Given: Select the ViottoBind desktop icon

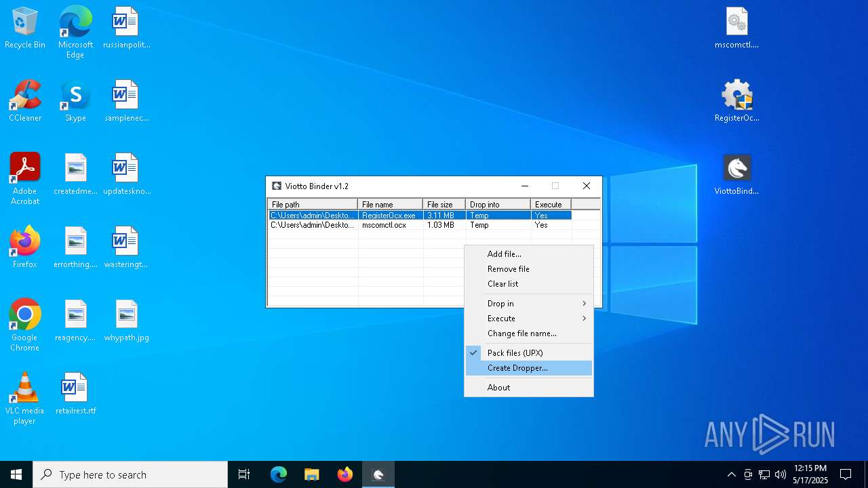Looking at the screenshot, I should coord(736,175).
